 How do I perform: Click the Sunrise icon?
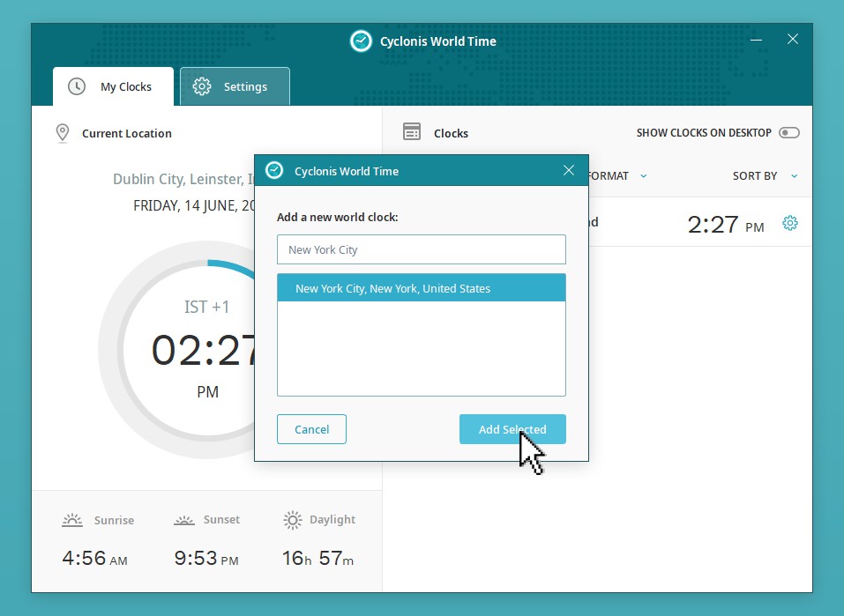tap(72, 520)
